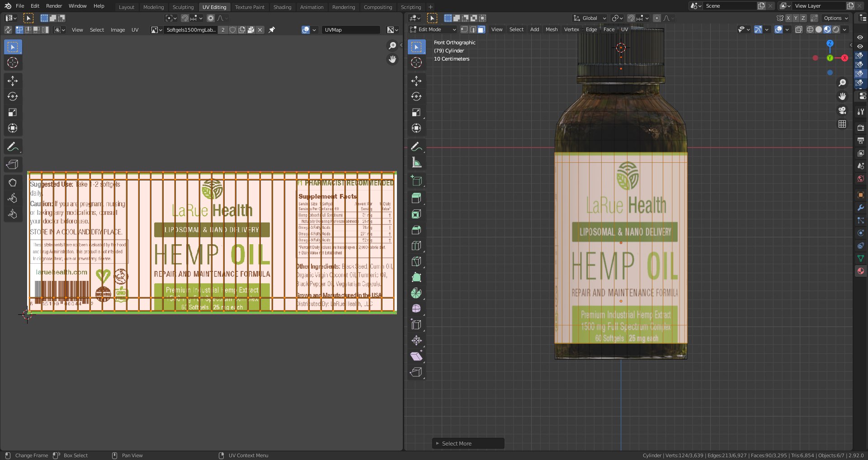The image size is (868, 460).
Task: Select the Move tool in 3D viewport
Action: (416, 81)
